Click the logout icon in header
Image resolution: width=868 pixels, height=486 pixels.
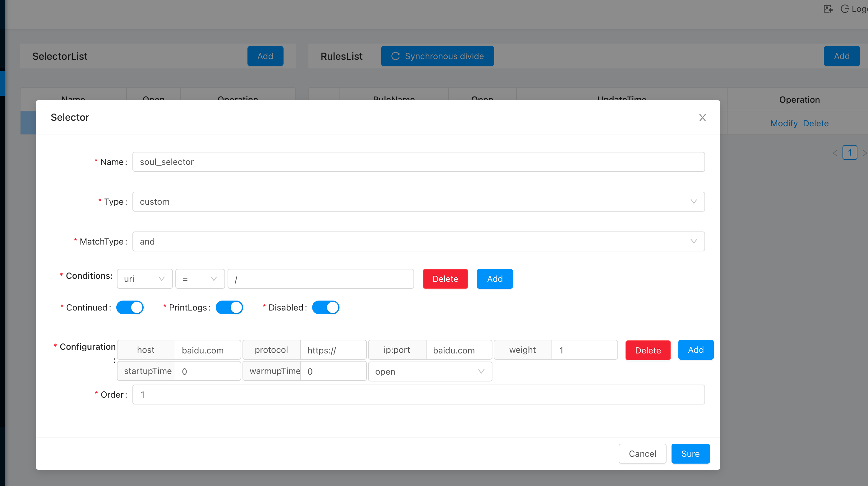tap(844, 9)
